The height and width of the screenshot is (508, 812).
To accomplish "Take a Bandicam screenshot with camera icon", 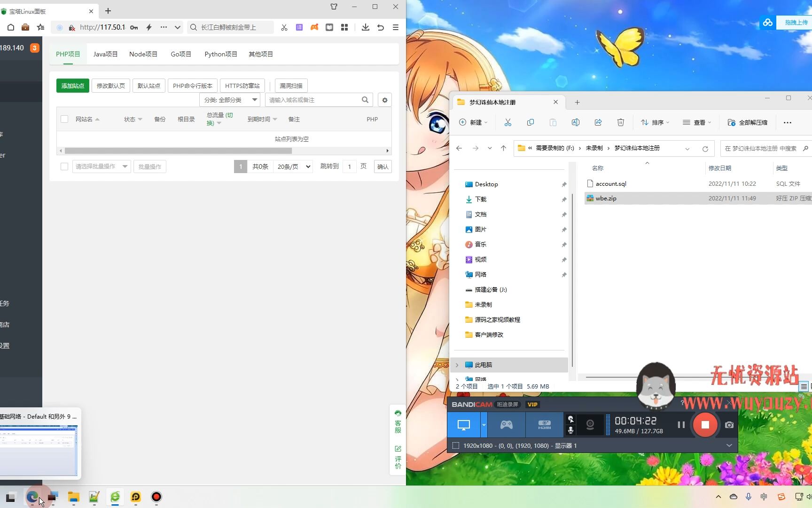I will pos(729,425).
